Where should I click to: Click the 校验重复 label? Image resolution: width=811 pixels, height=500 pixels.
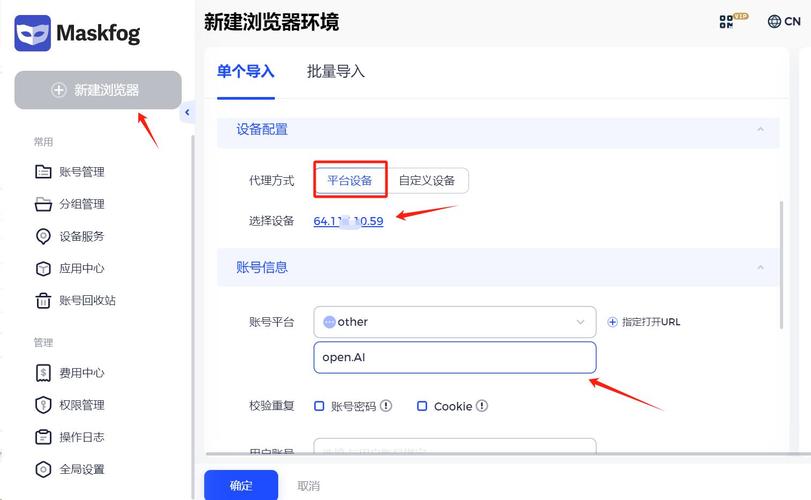[x=272, y=406]
